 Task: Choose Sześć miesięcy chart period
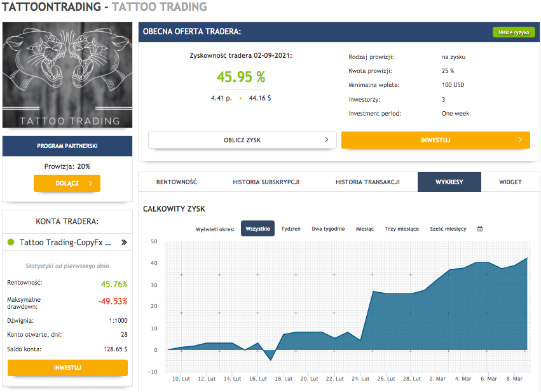pos(448,229)
